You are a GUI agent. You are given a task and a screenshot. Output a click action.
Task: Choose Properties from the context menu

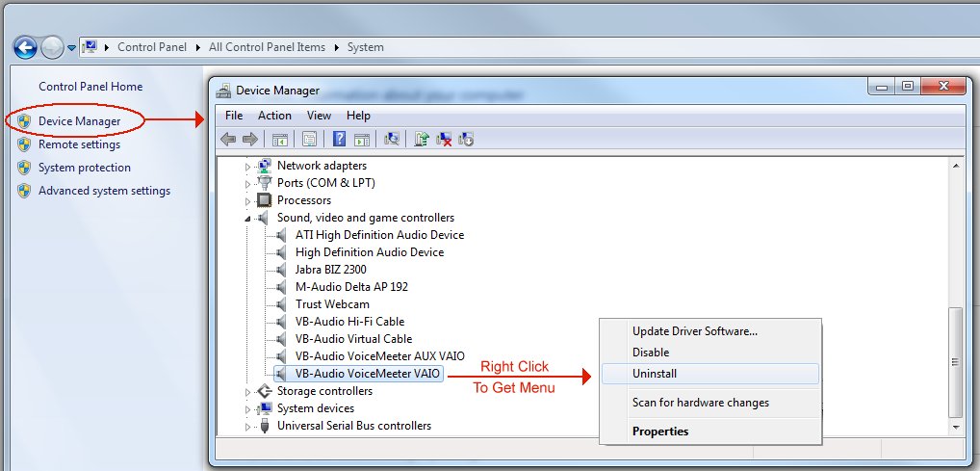[709, 432]
